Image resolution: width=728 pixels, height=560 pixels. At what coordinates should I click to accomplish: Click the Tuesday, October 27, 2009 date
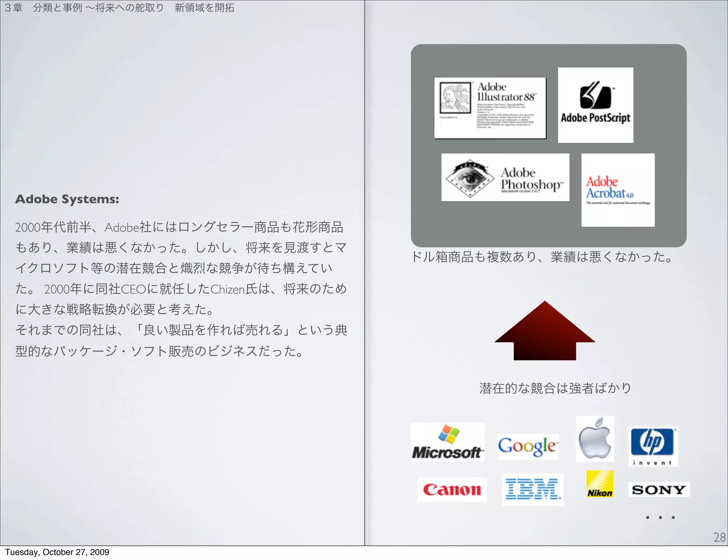tap(57, 552)
